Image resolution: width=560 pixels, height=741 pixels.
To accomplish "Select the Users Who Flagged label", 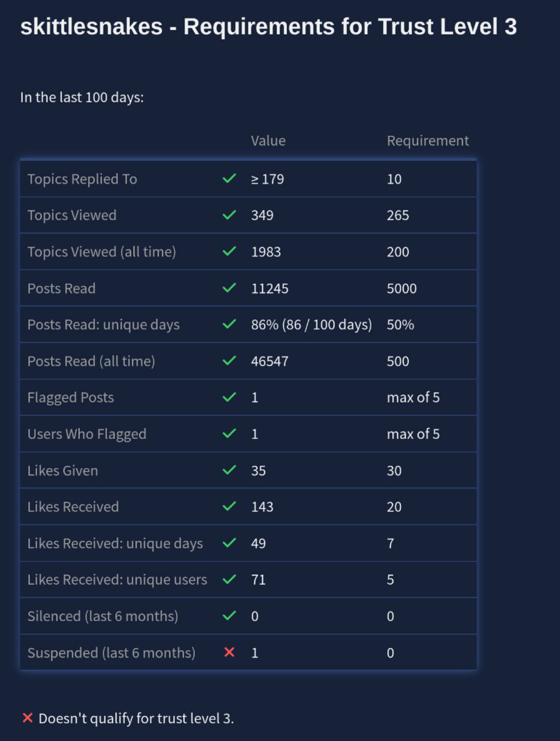I will click(x=86, y=434).
